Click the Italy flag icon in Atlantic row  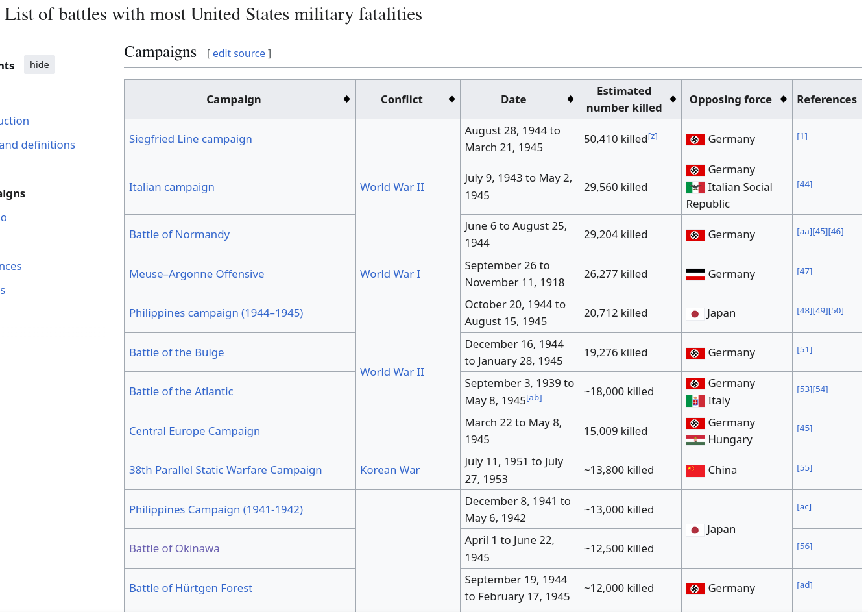(695, 401)
